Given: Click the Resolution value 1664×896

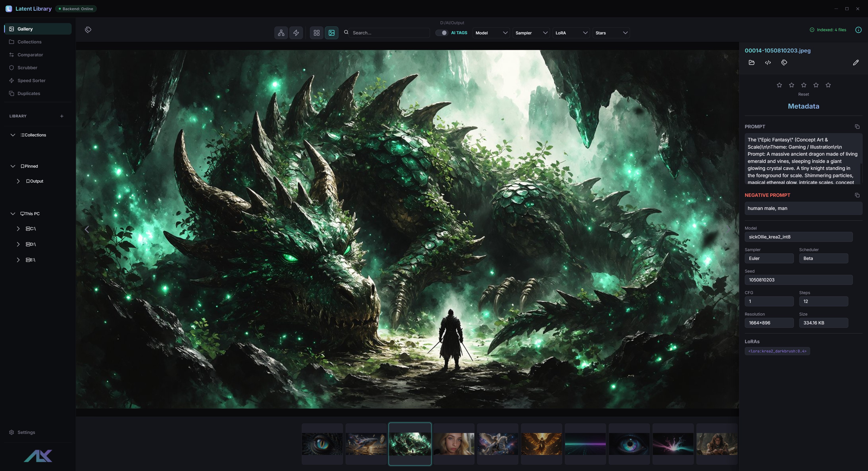Looking at the screenshot, I should 769,323.
